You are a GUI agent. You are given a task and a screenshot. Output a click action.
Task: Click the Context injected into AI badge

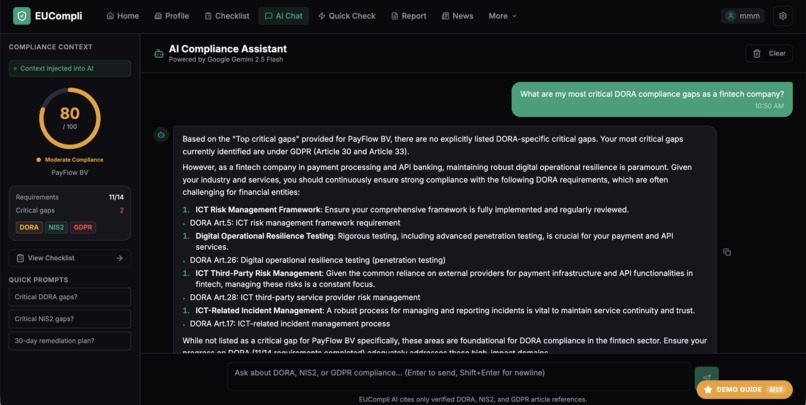pyautogui.click(x=69, y=68)
